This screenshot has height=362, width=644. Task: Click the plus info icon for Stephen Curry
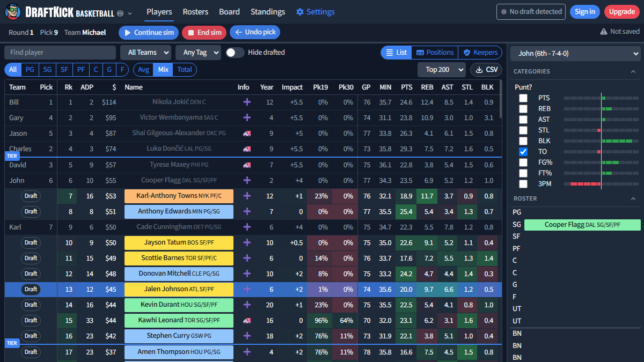tap(247, 336)
